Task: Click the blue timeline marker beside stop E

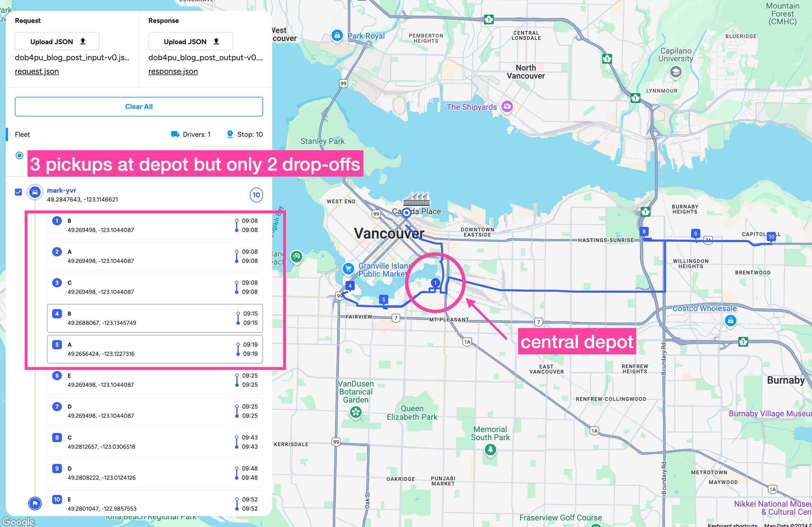Action: point(237,380)
